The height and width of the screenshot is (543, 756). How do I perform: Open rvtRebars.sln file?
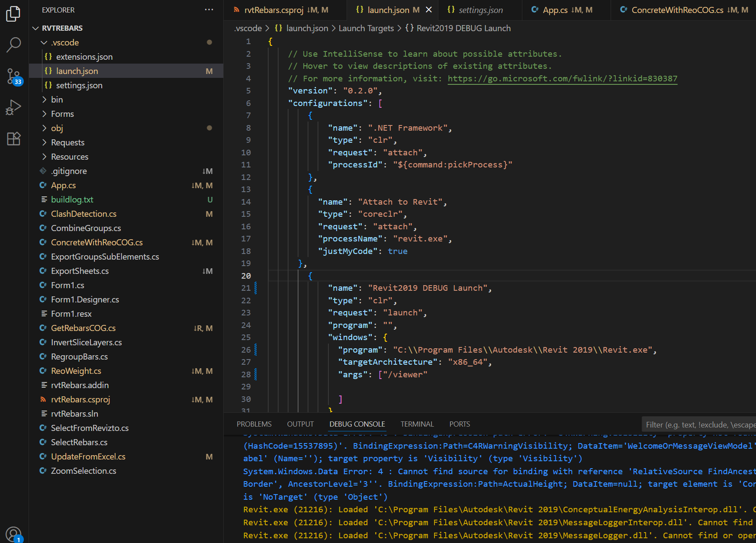coord(126,414)
